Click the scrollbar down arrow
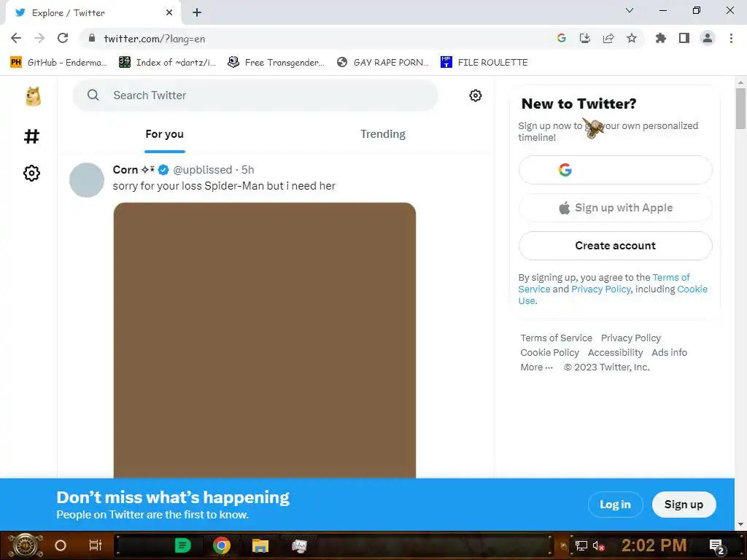The image size is (747, 560). [740, 524]
